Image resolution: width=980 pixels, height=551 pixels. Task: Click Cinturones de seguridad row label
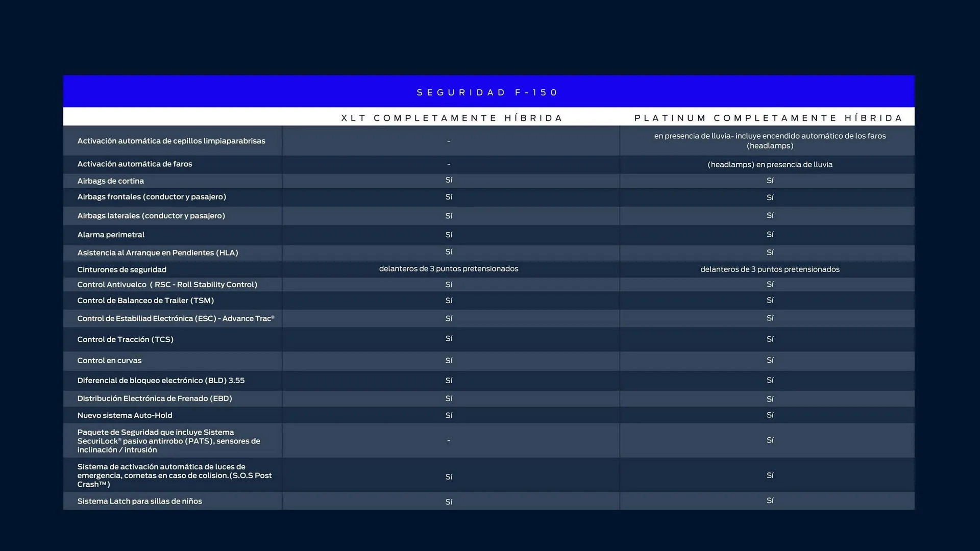[x=121, y=269]
